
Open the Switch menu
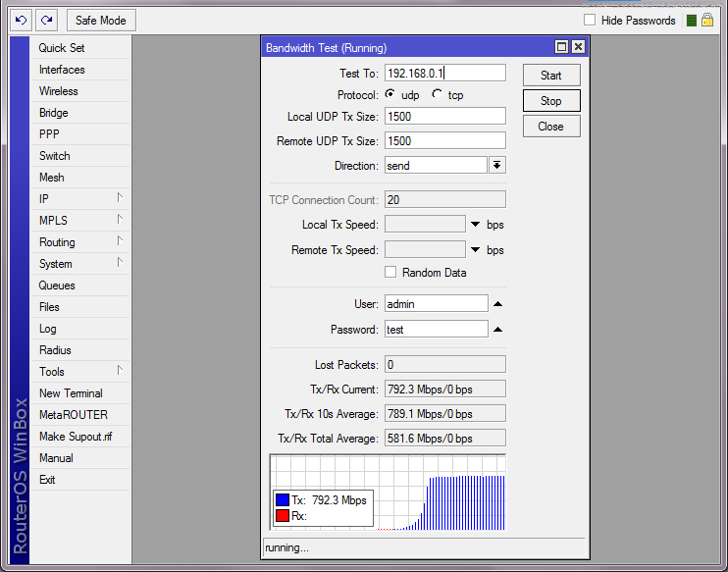point(79,156)
